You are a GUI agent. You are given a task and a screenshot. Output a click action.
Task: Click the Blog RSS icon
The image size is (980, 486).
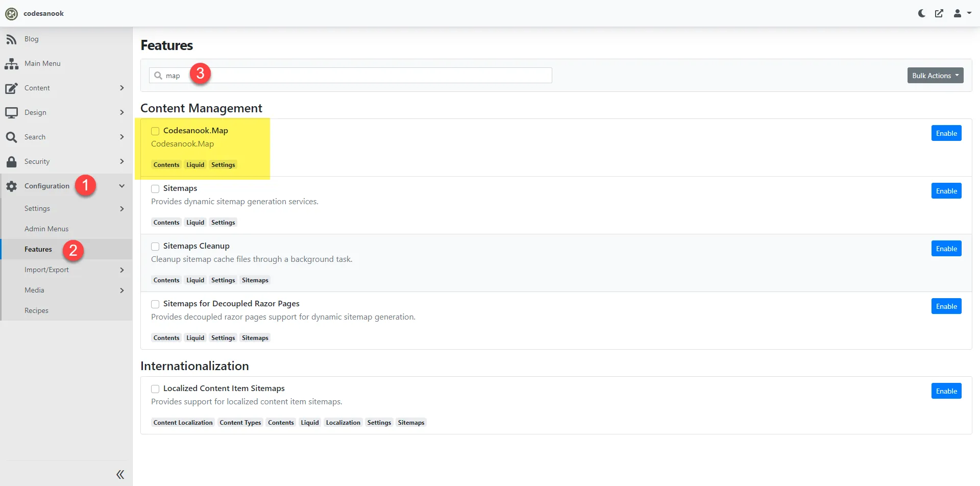coord(11,39)
